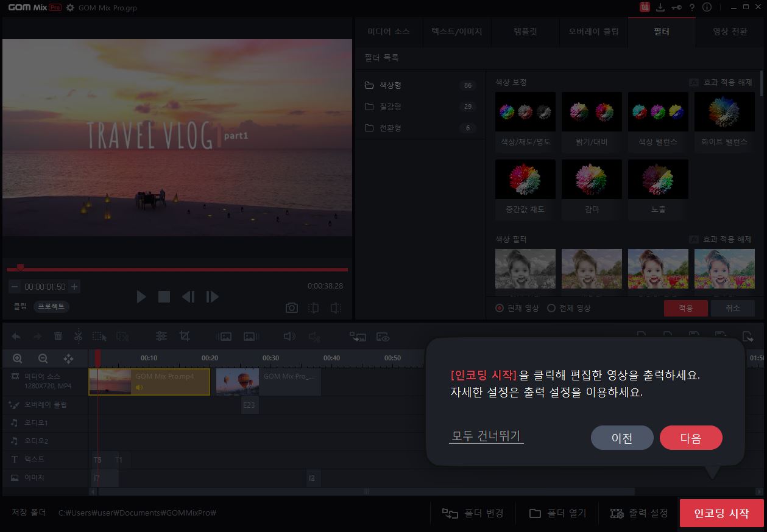The height and width of the screenshot is (532, 767).
Task: Click the 인코딩 시작 button
Action: coord(721,513)
